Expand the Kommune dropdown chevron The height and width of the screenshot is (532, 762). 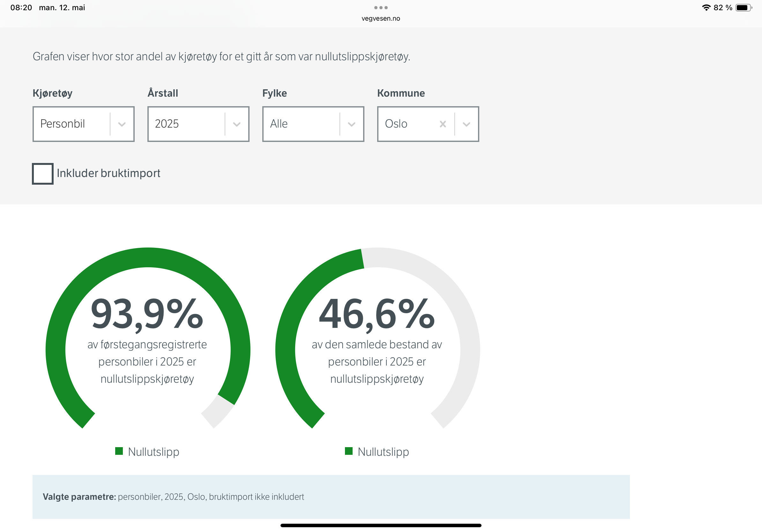click(x=466, y=124)
